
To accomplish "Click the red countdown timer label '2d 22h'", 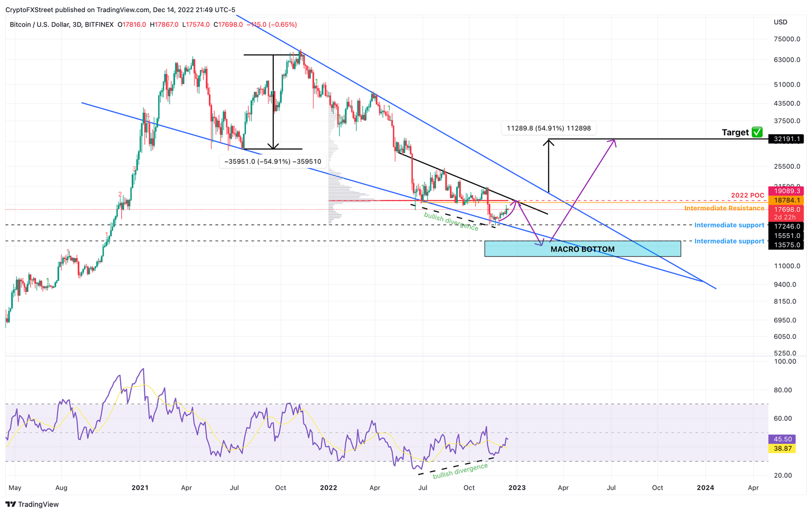I will (x=786, y=217).
